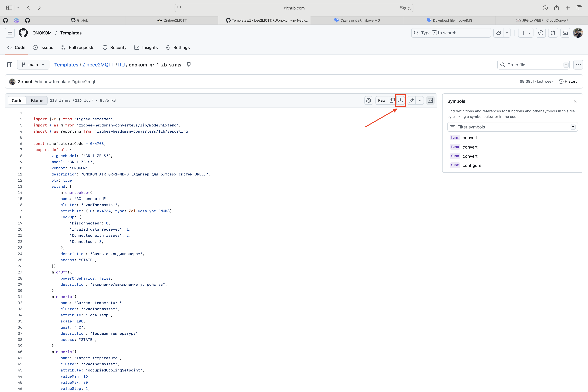Click the Raw button
Image resolution: width=588 pixels, height=392 pixels.
point(381,100)
